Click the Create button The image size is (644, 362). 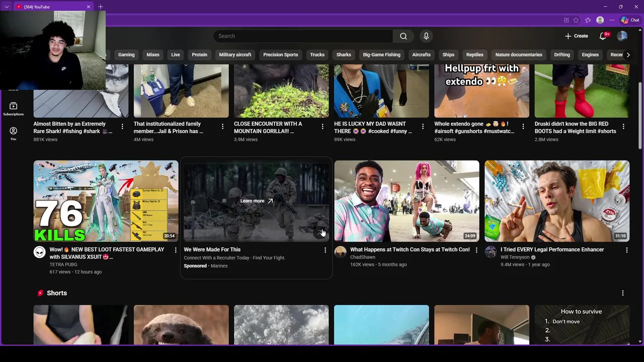tap(576, 36)
